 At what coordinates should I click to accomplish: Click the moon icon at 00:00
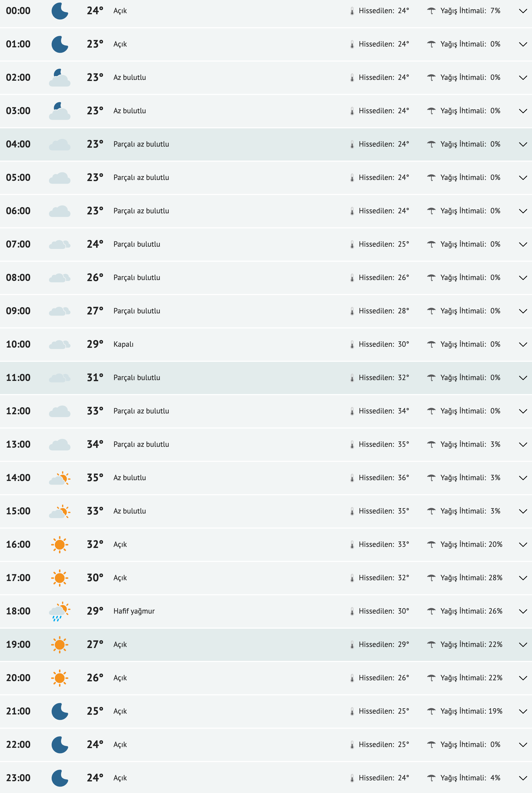point(60,10)
